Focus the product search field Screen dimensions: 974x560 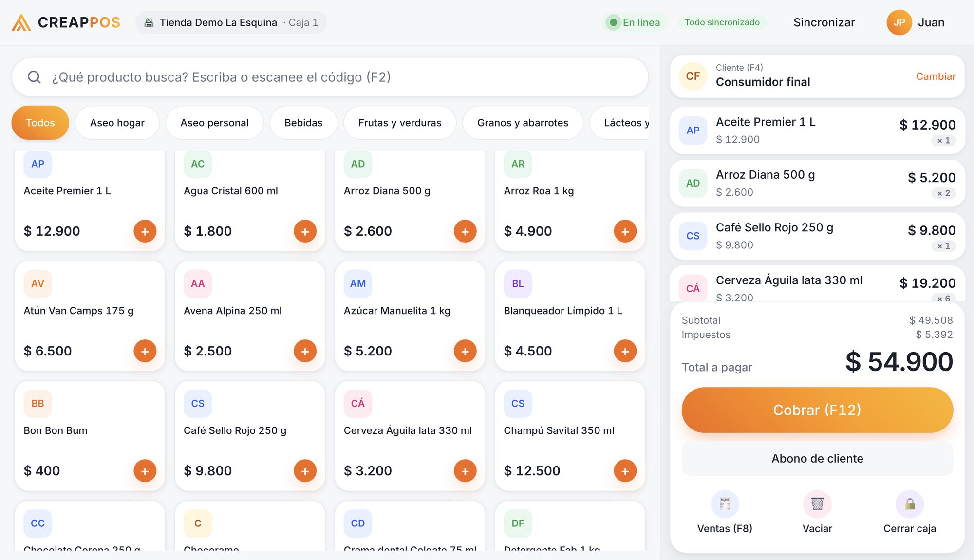(330, 77)
